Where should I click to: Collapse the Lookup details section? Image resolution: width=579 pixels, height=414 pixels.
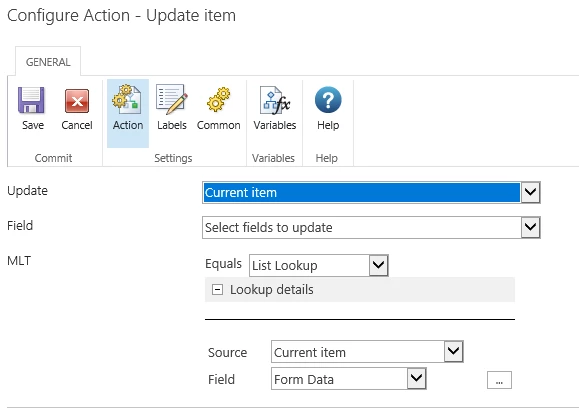click(x=217, y=290)
